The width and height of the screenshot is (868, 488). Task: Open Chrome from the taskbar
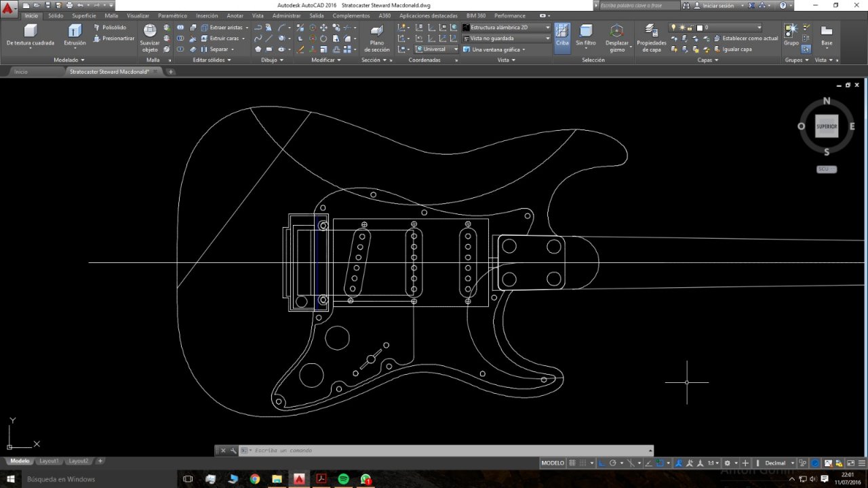click(x=254, y=479)
